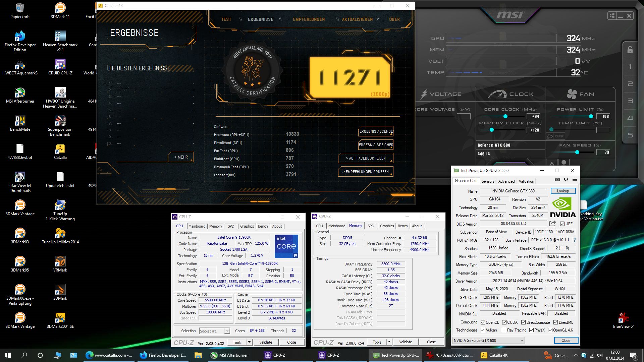Click the Power Limit slider handle
Image resolution: width=644 pixels, height=362 pixels.
coord(591,116)
